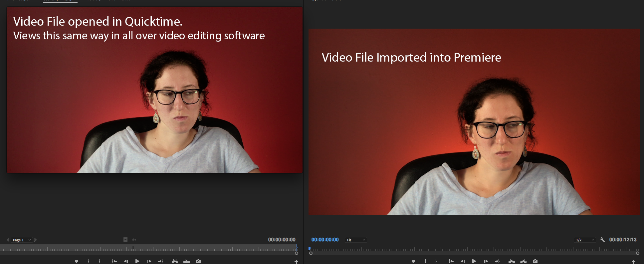The image size is (644, 264).
Task: Click the Insert edit button in Source monitor
Action: [175, 261]
